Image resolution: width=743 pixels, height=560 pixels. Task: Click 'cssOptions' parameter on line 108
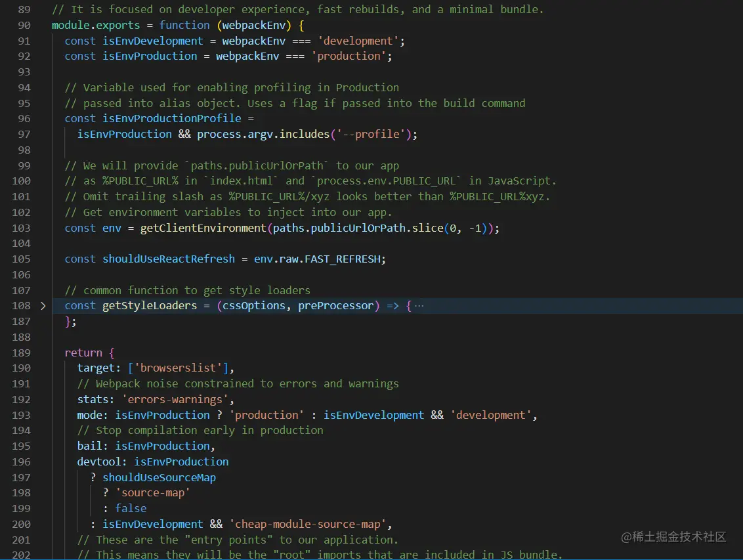pyautogui.click(x=253, y=306)
